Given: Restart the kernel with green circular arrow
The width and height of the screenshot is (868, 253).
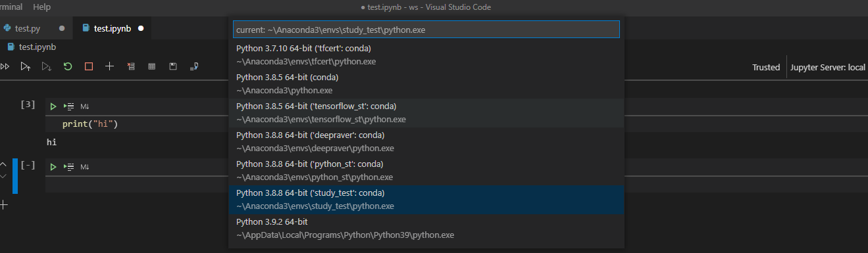Looking at the screenshot, I should tap(68, 66).
